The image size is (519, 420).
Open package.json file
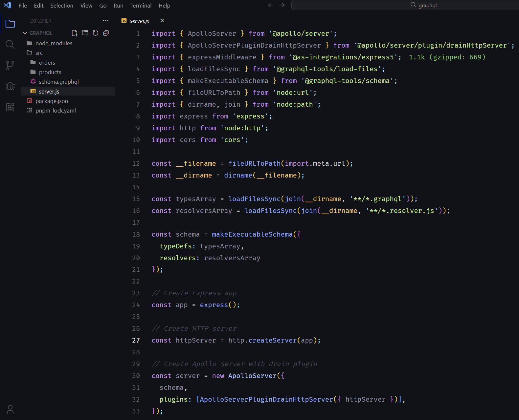point(68,101)
